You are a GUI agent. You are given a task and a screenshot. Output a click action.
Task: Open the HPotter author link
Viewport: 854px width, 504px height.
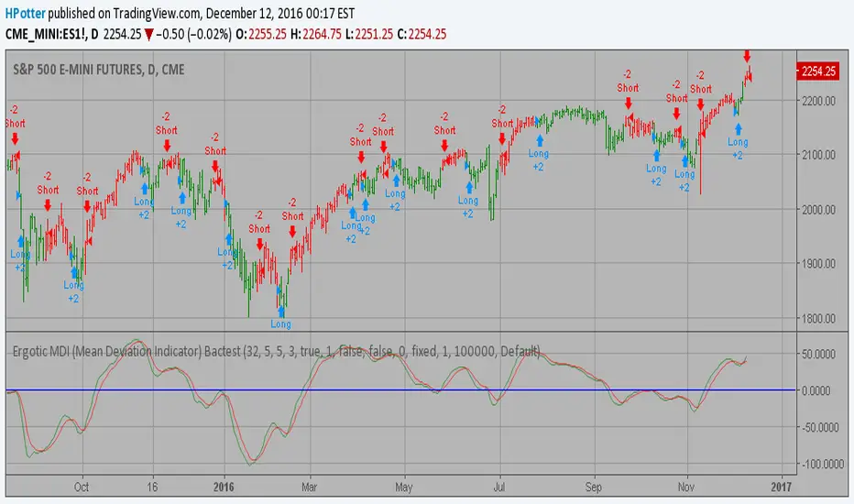[x=25, y=13]
